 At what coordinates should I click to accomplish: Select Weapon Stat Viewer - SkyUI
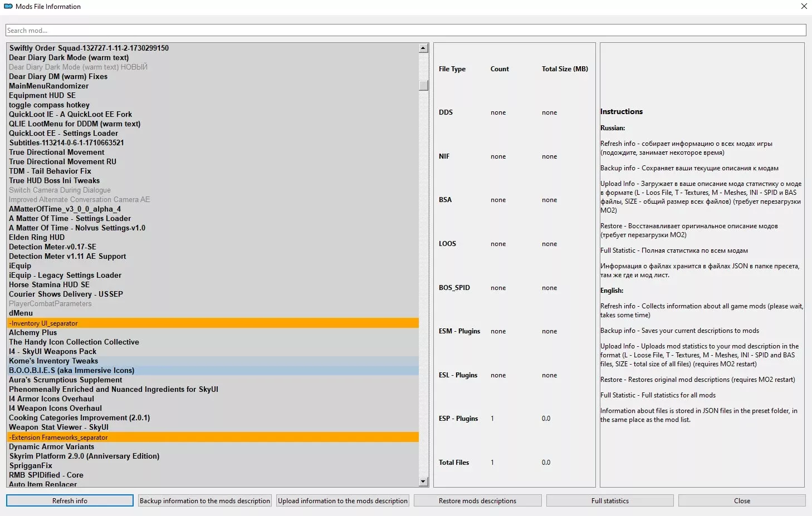pos(59,427)
